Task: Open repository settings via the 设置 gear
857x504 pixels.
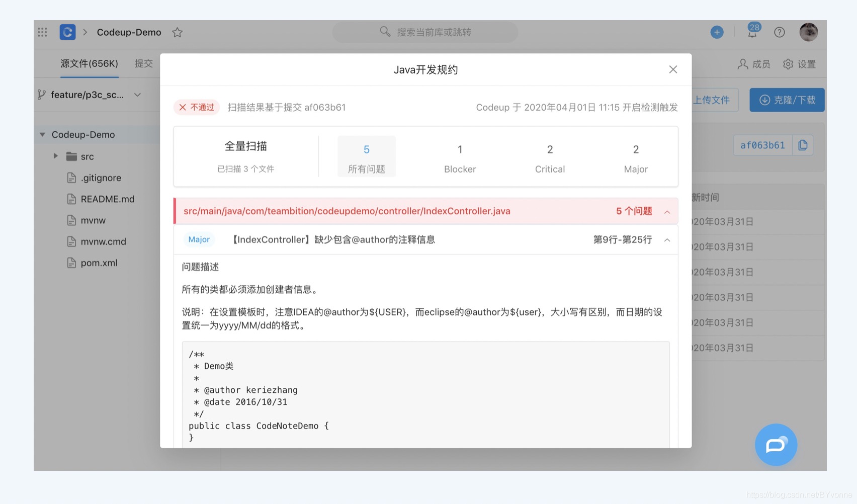Action: click(x=800, y=64)
